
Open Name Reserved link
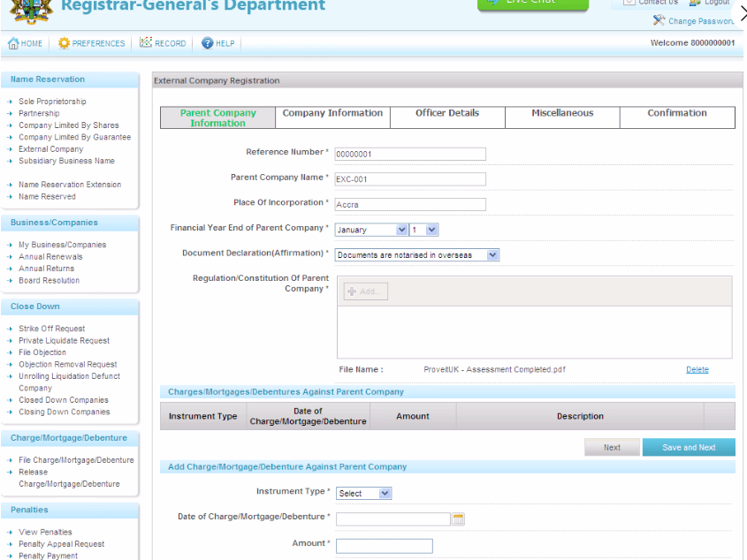(47, 197)
